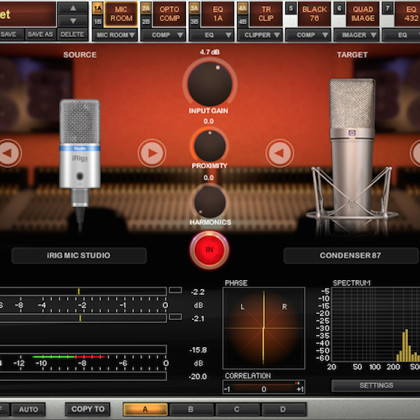Image resolution: width=420 pixels, height=420 pixels.
Task: Click the SAVE AS preset button
Action: (40, 34)
